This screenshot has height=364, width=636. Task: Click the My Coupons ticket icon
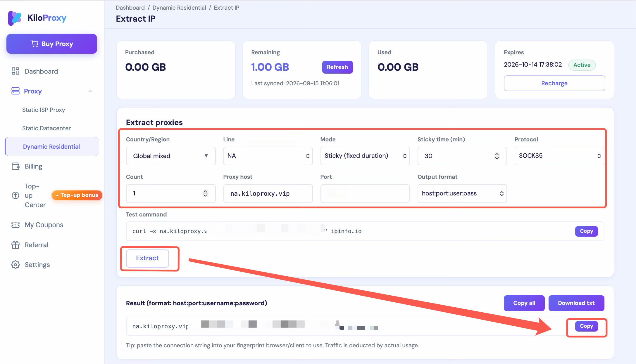coord(15,225)
